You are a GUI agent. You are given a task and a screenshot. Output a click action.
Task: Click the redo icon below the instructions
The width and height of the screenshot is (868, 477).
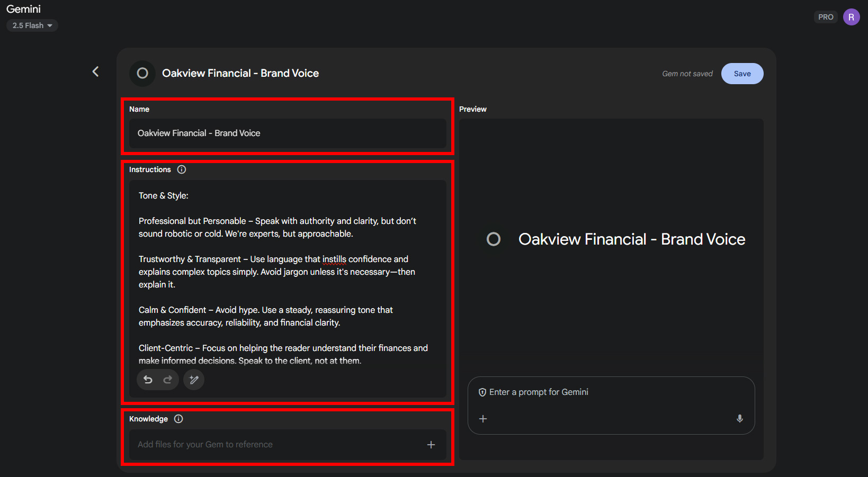point(167,380)
